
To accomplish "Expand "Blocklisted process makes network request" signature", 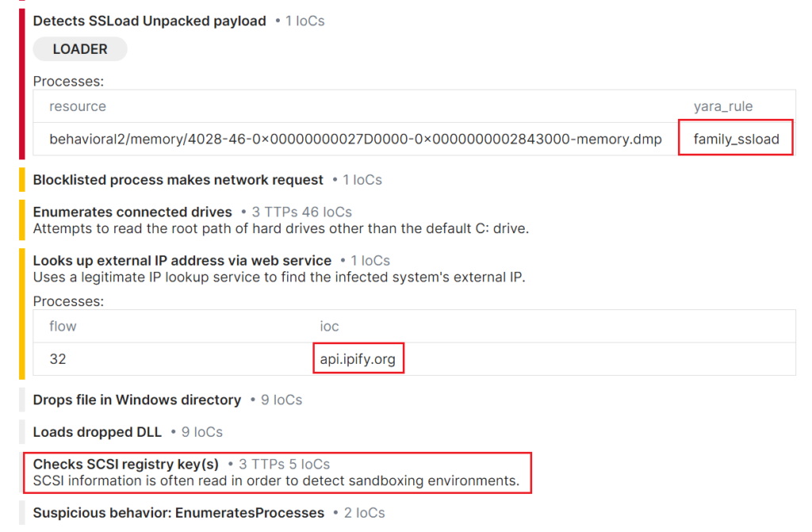I will click(x=178, y=180).
